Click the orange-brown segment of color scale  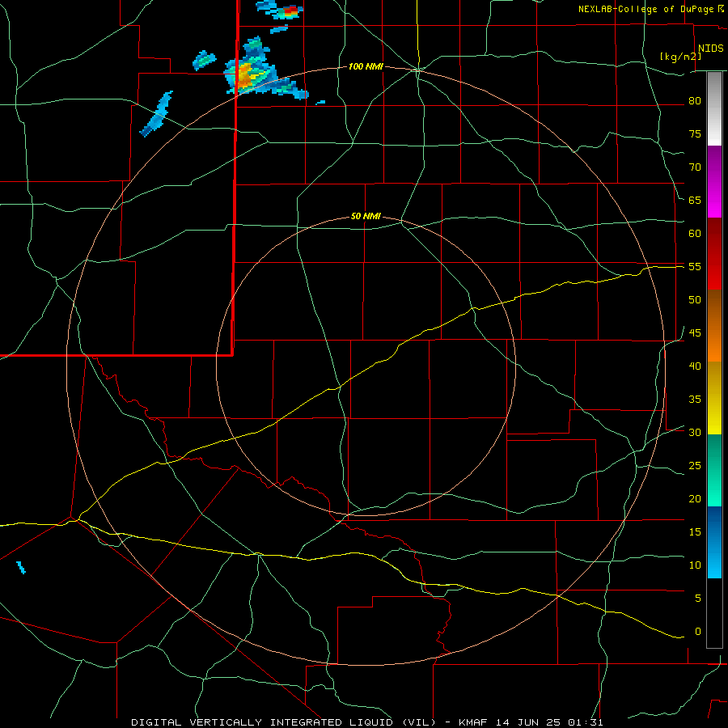coord(714,325)
